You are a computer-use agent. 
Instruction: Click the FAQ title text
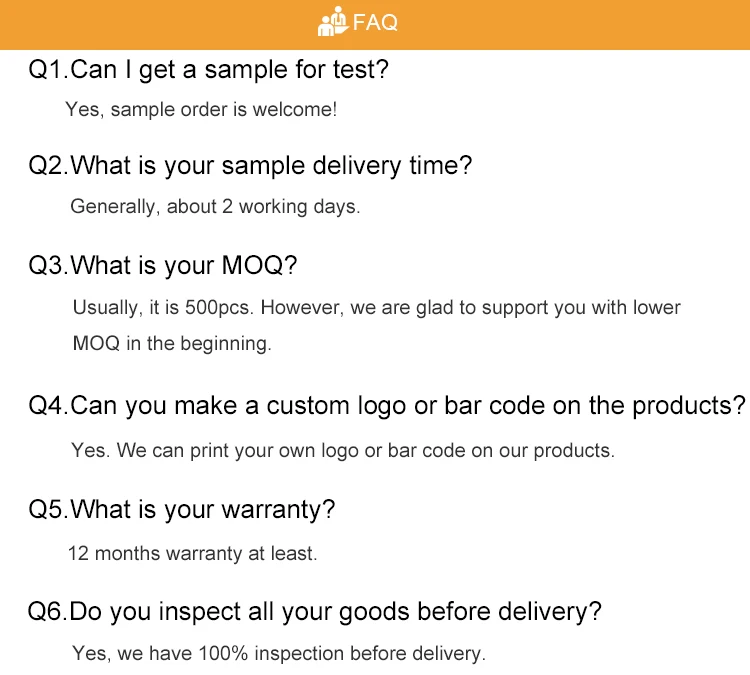[x=376, y=22]
